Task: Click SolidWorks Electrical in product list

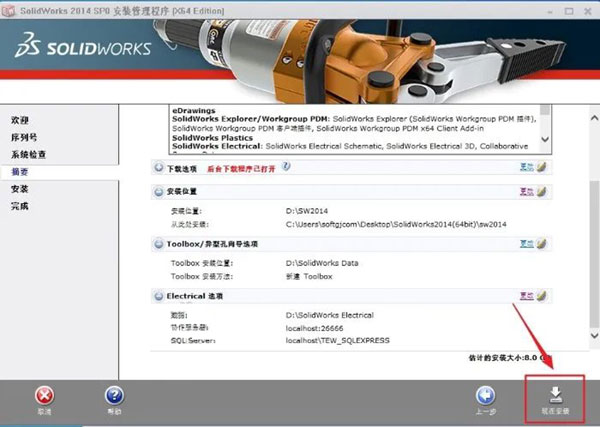Action: click(x=216, y=146)
